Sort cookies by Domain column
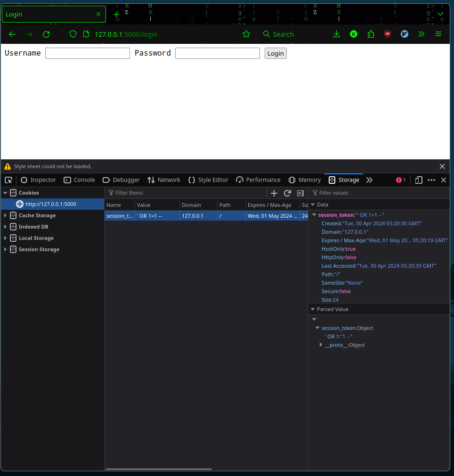Image resolution: width=454 pixels, height=476 pixels. [x=198, y=205]
